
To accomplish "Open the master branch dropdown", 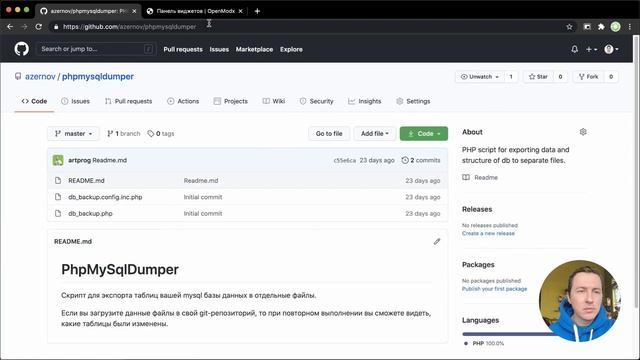I will pyautogui.click(x=73, y=133).
